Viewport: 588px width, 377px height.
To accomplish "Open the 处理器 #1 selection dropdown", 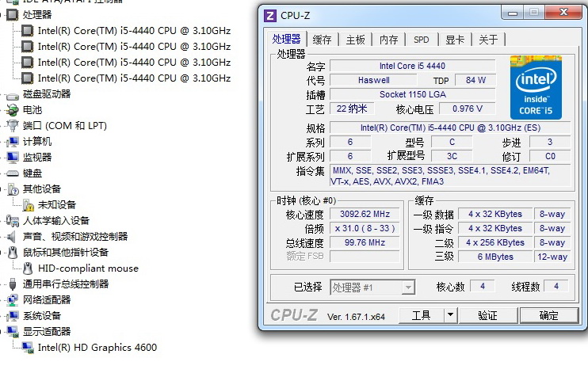I will [x=408, y=287].
